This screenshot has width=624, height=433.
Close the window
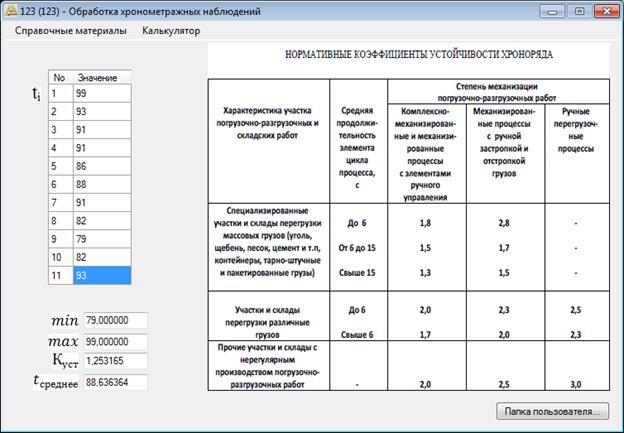click(606, 11)
